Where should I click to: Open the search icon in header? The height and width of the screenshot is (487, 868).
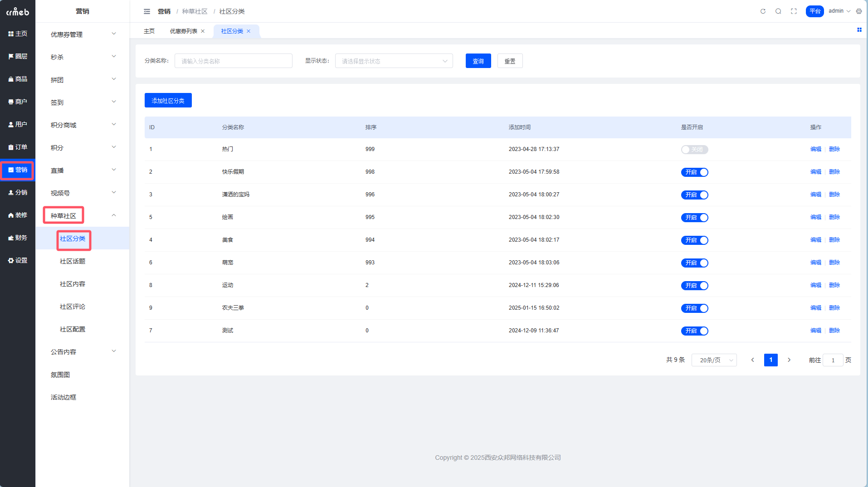point(778,11)
